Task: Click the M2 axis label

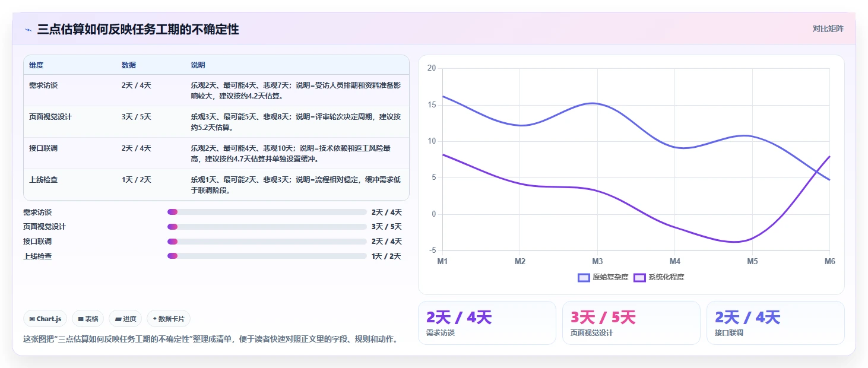Action: (520, 262)
